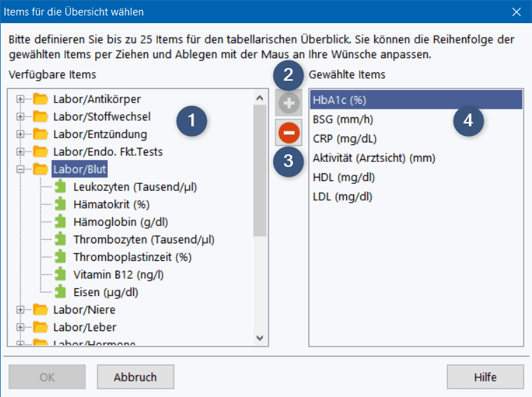The height and width of the screenshot is (397, 532).
Task: Collapse the Labor/Blut tree node
Action: coord(20,169)
